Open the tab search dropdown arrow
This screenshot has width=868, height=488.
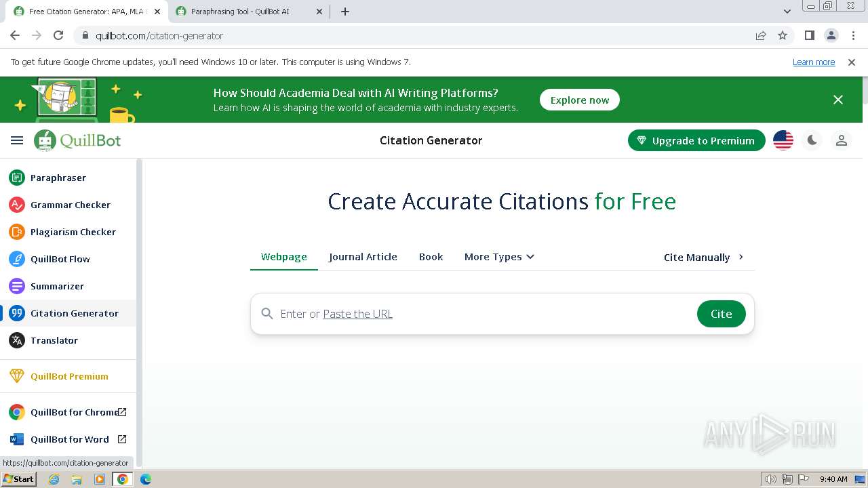(787, 12)
